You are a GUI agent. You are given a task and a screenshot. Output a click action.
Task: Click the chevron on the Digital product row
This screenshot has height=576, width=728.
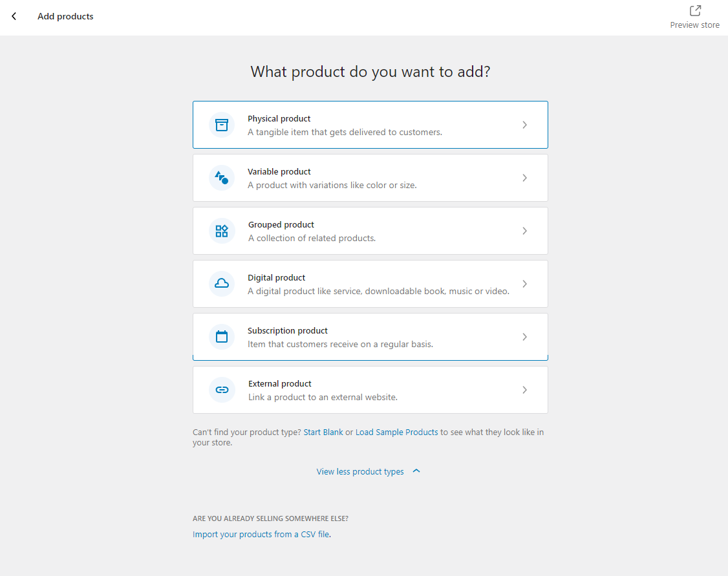point(525,283)
